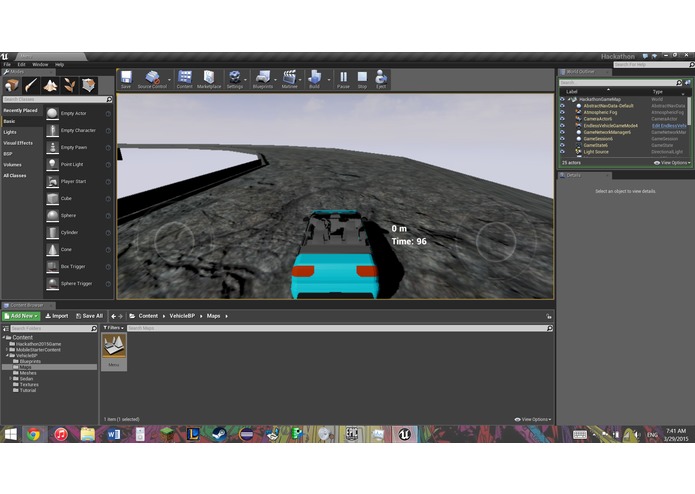Toggle sources panel icon beside Search Folders

point(6,328)
